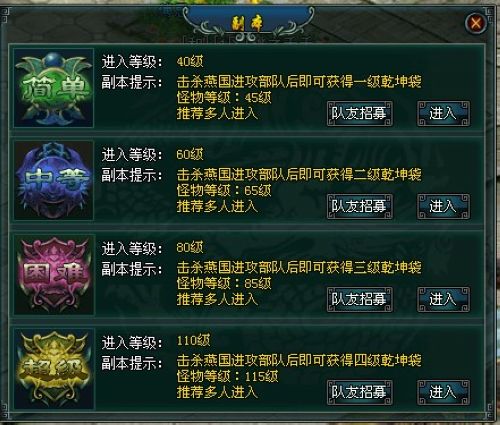Select the blue 中等 difficulty emblem

[54, 181]
